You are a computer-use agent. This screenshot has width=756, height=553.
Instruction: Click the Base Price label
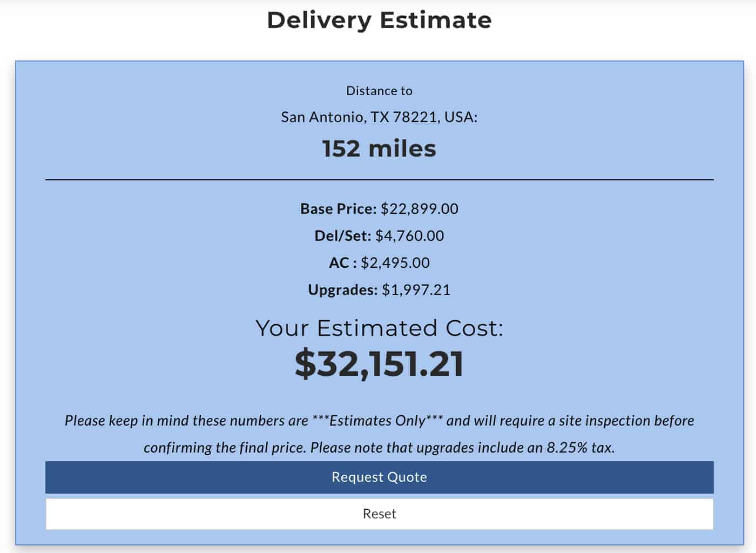click(x=338, y=209)
